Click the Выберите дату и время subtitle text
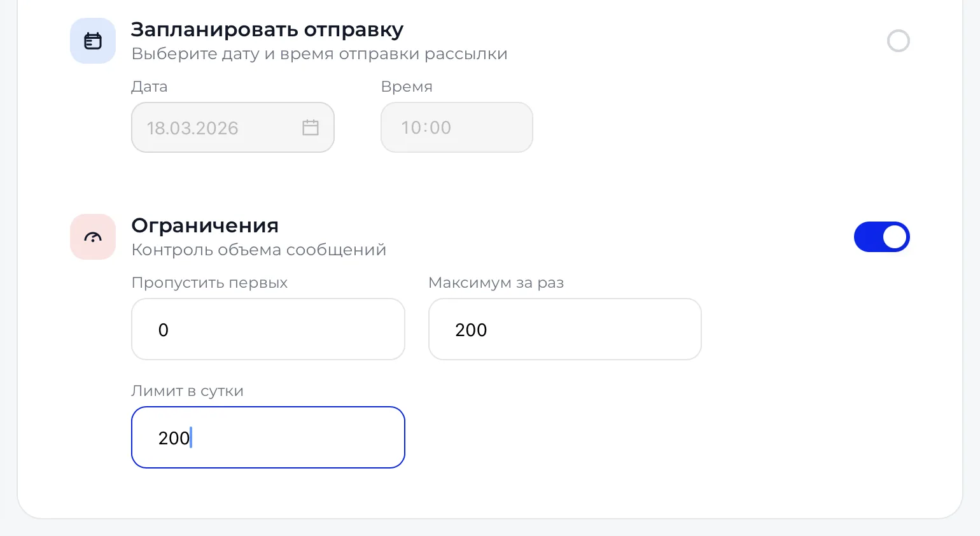Image resolution: width=980 pixels, height=536 pixels. point(319,53)
